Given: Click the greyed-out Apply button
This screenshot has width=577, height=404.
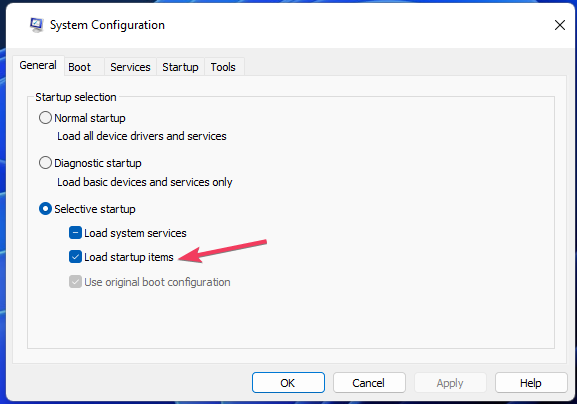Looking at the screenshot, I should point(450,383).
